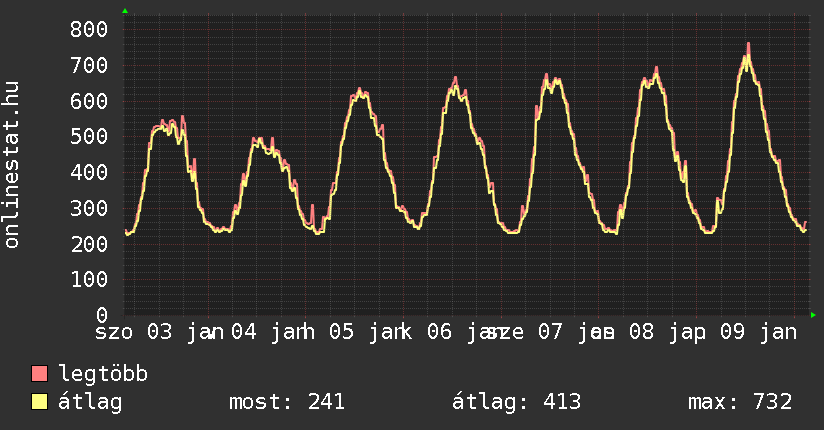Image resolution: width=824 pixels, height=430 pixels.
Task: Click the 600 vertical axis label
Action: pyautogui.click(x=88, y=101)
